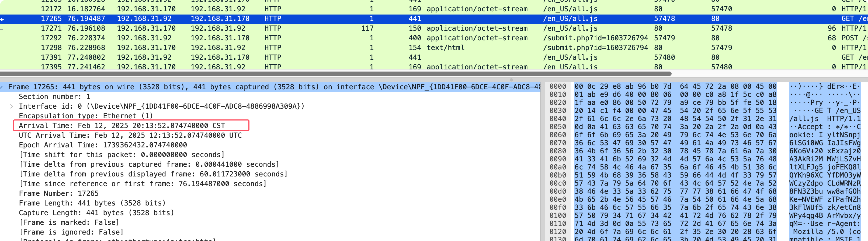Select the UTC Arrival Time field

pyautogui.click(x=130, y=136)
